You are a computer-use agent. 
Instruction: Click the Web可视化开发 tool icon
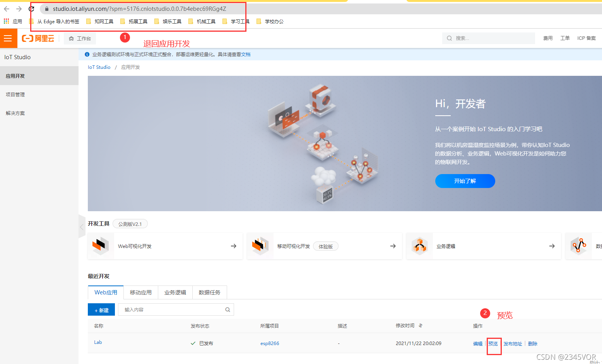pyautogui.click(x=101, y=246)
